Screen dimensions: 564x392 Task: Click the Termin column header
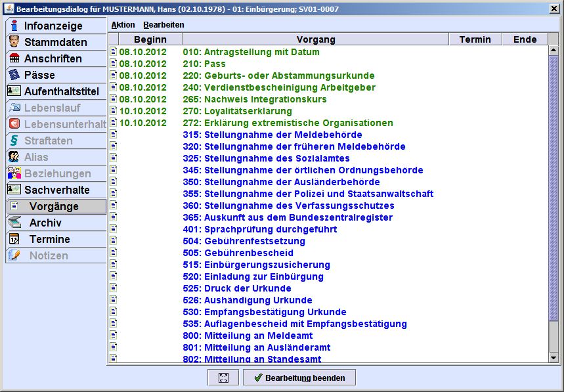pos(475,39)
